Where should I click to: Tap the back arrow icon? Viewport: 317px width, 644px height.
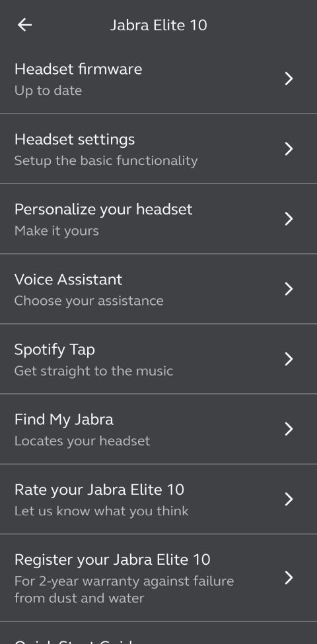(24, 25)
